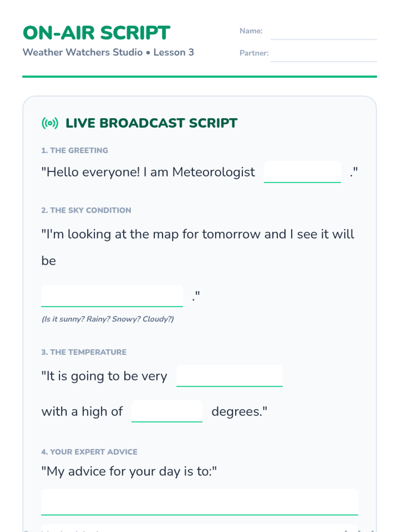Click the "1. THE GREETING" section label
Screen dimensions: 399x532
pyautogui.click(x=74, y=150)
